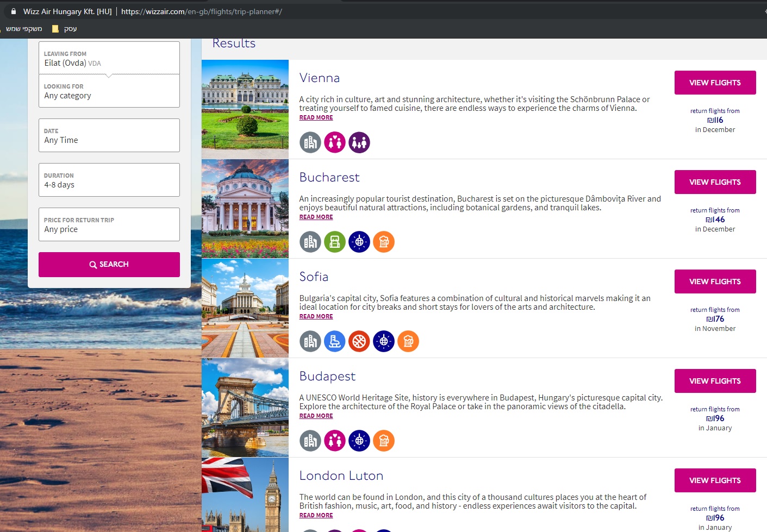
Task: Open the Duration dropdown showing 4-8 days
Action: [x=109, y=180]
